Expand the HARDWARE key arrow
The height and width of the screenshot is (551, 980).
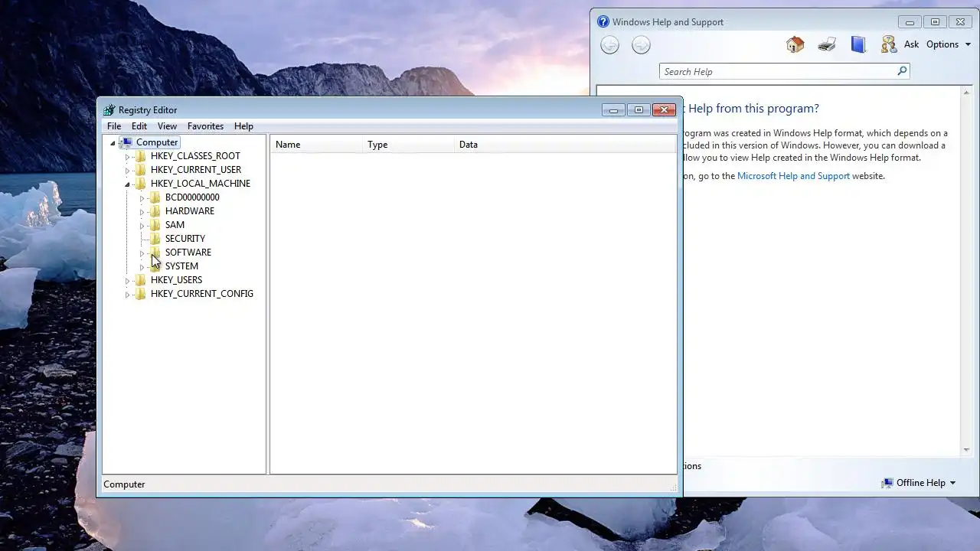click(142, 212)
